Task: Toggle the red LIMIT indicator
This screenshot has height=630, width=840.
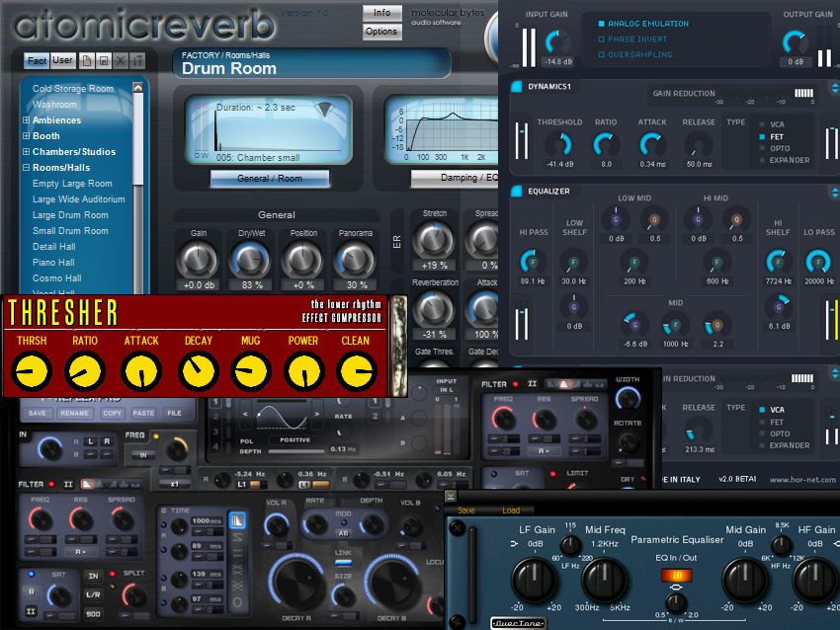Action: pyautogui.click(x=552, y=474)
